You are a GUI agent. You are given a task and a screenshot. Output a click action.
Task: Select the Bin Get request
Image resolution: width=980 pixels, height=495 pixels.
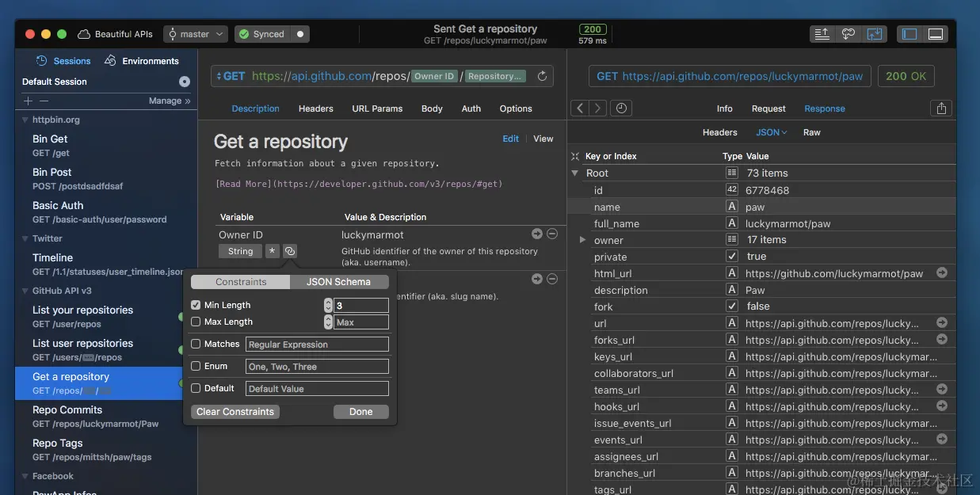(x=106, y=146)
